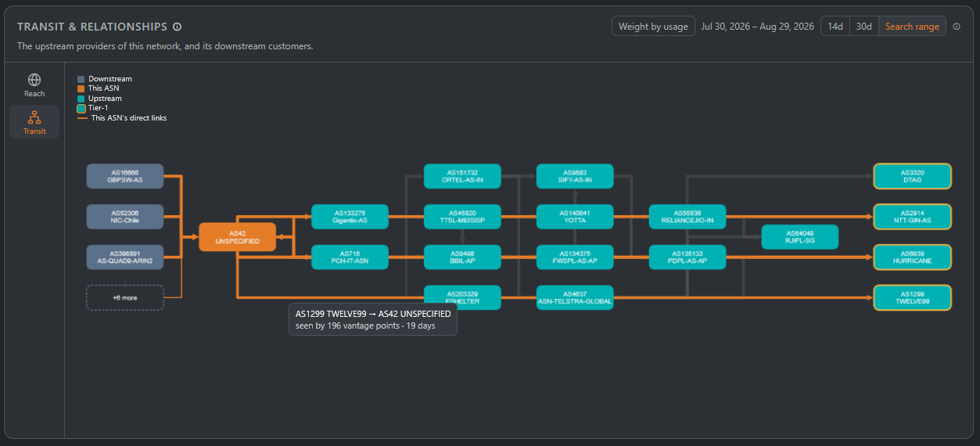Open date range Jul 30 – Aug 29, 2026
Screen dimensions: 980x446
pos(758,27)
